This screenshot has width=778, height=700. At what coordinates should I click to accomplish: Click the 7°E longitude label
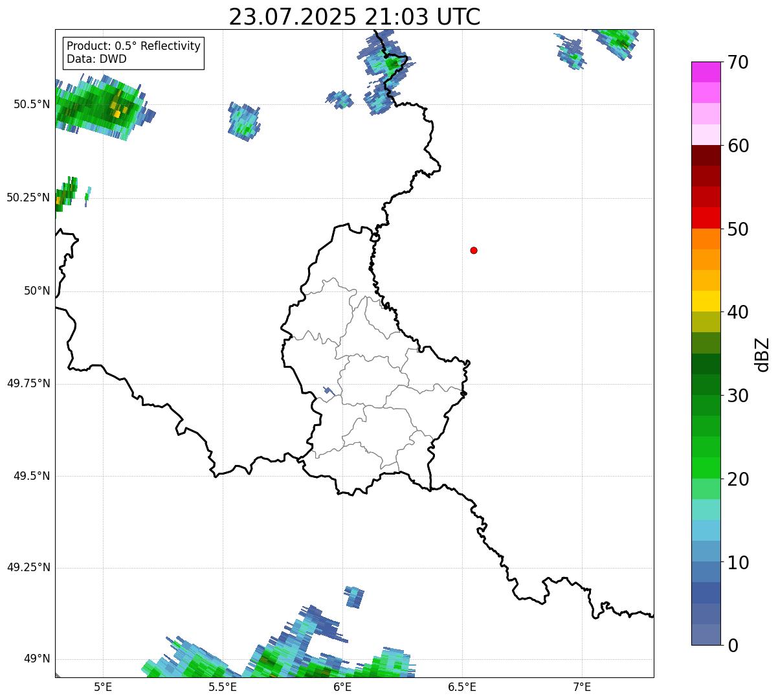tap(582, 687)
